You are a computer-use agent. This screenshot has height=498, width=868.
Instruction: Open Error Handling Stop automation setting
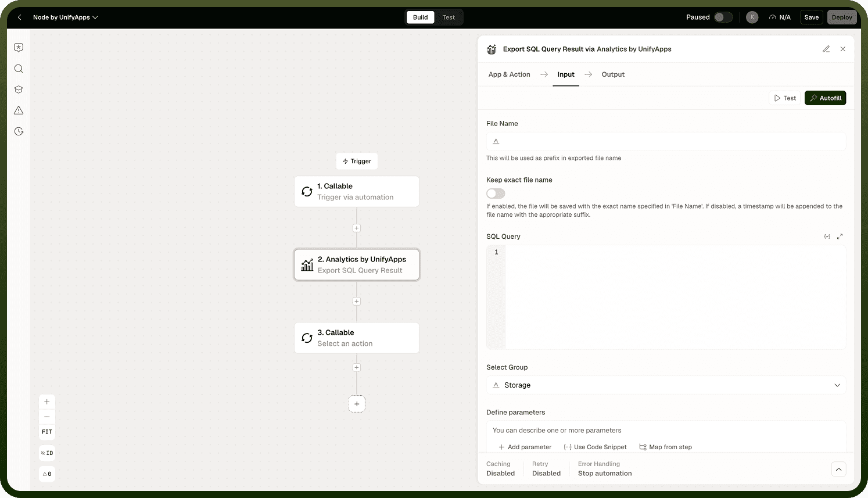pyautogui.click(x=605, y=469)
